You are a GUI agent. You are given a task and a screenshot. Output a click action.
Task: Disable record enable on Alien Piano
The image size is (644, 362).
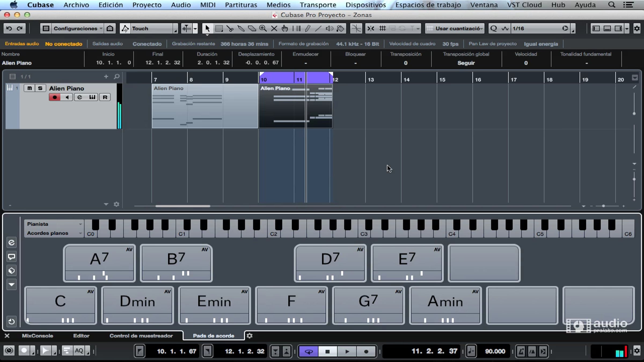55,97
